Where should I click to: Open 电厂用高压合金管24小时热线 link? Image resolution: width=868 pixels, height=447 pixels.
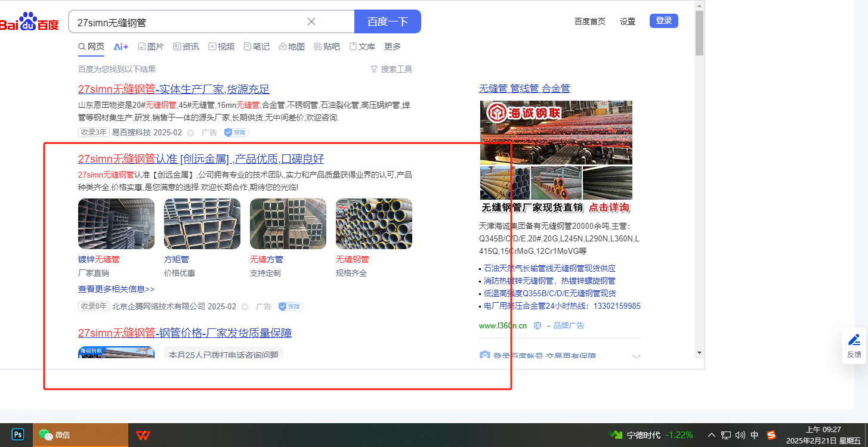click(x=562, y=306)
